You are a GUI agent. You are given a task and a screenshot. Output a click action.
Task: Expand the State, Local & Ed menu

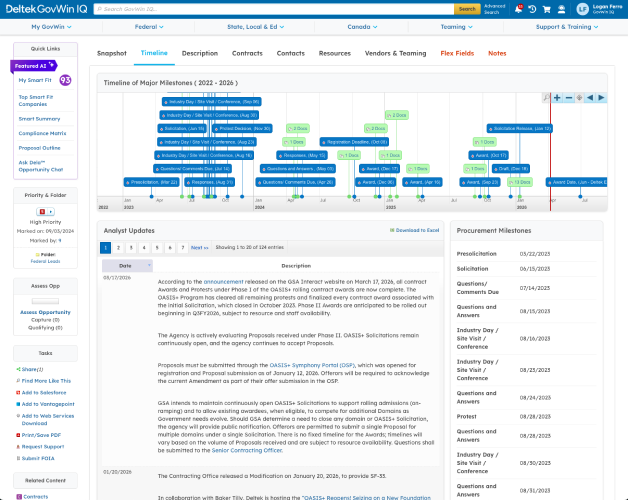pos(256,27)
